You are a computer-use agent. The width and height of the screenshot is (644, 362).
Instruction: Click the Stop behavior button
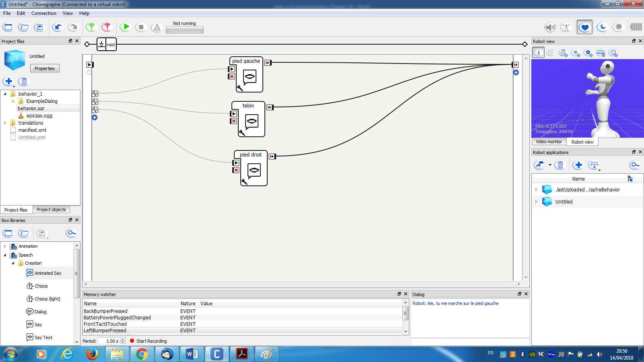pos(141,27)
